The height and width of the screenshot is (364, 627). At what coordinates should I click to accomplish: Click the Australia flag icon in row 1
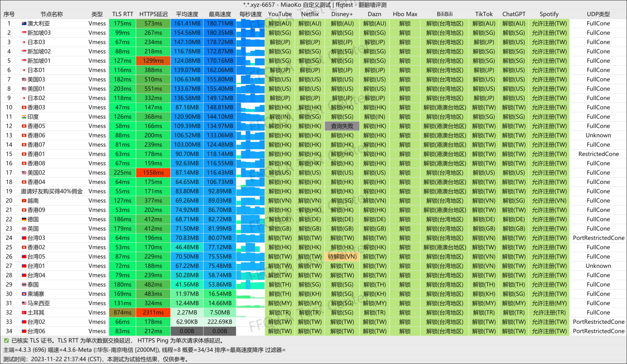[x=24, y=24]
